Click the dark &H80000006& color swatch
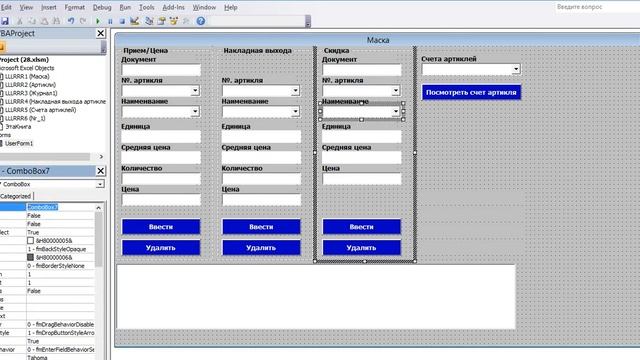This screenshot has width=640, height=360. point(30,258)
